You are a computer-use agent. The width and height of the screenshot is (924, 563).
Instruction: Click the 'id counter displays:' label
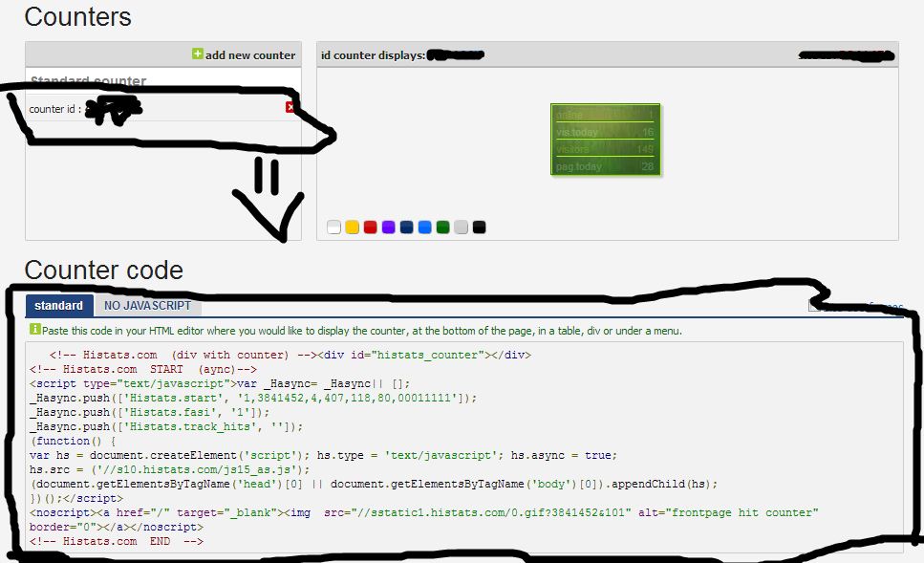click(x=373, y=55)
